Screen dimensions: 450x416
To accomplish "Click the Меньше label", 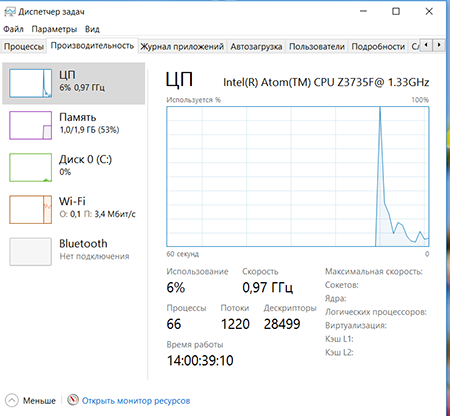I will point(39,401).
